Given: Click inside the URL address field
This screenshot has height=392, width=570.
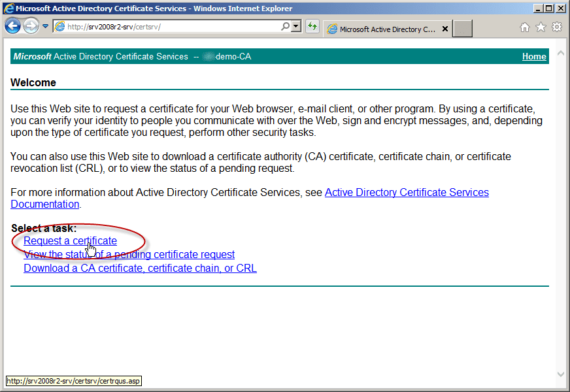Looking at the screenshot, I should (163, 27).
